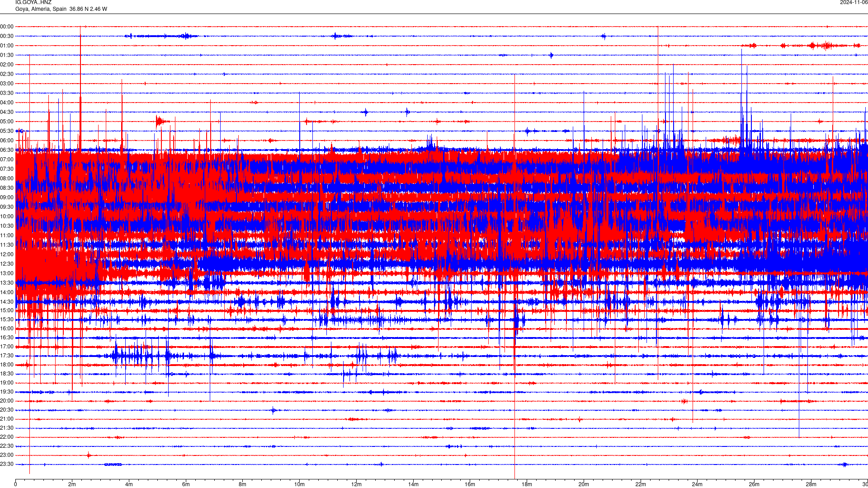
Task: Select the 01:00 time row label
Action: (x=7, y=46)
